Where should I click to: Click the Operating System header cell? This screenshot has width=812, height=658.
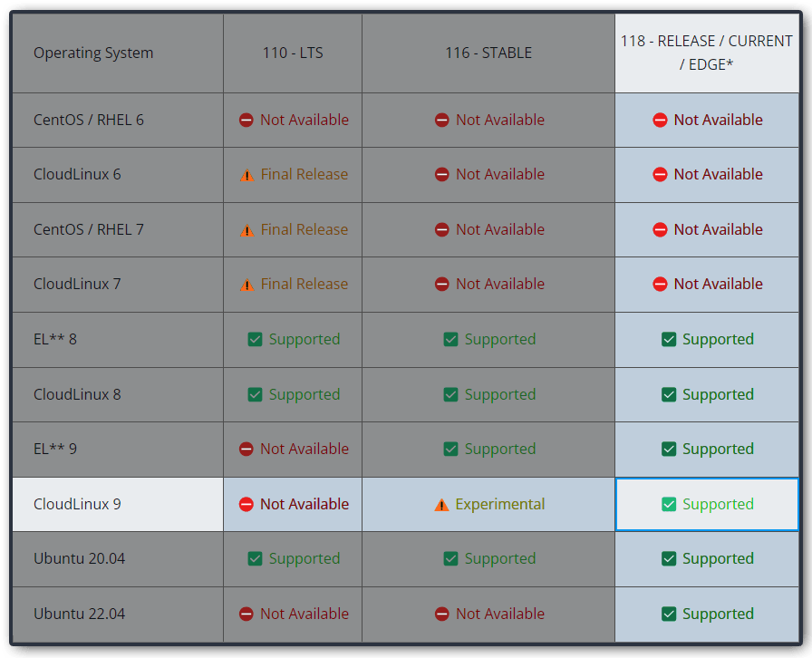tap(93, 53)
